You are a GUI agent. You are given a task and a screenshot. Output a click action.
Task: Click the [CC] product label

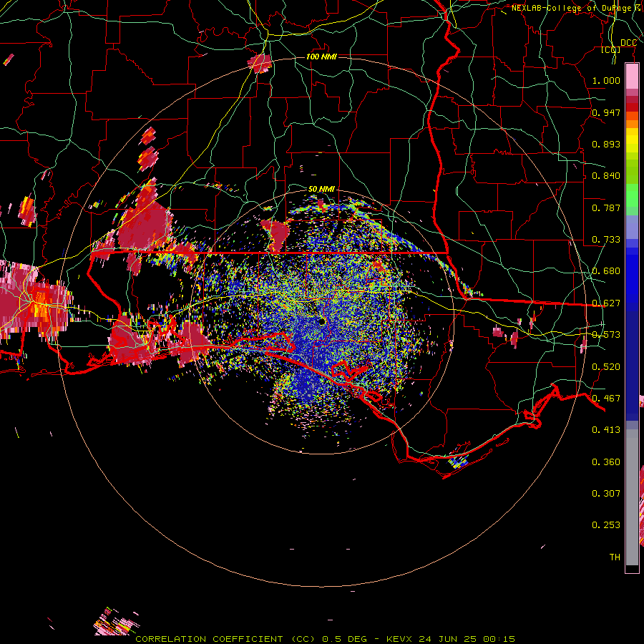(611, 49)
